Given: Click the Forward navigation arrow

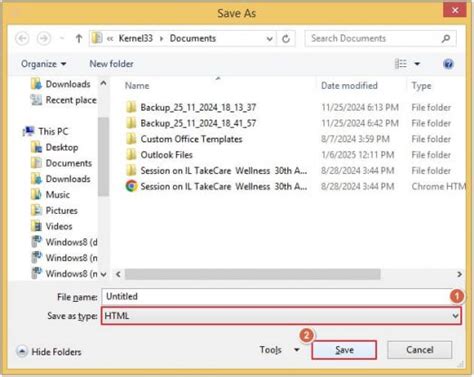Looking at the screenshot, I should point(44,39).
